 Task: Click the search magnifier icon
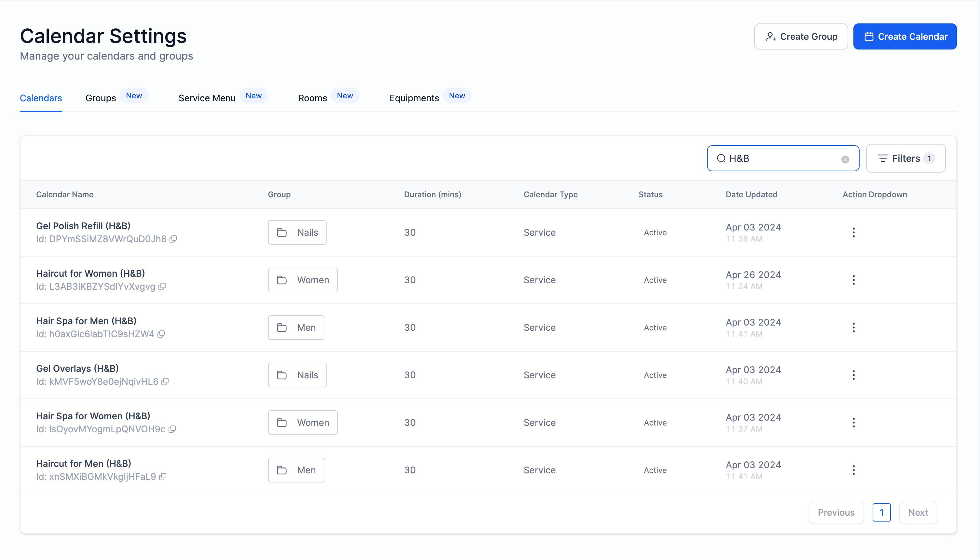tap(721, 158)
